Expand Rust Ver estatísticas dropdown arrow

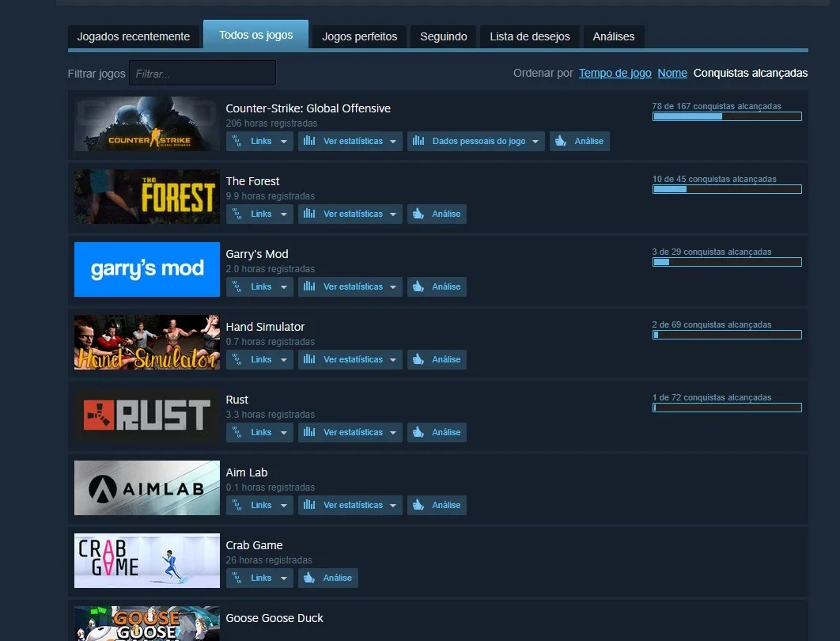click(393, 433)
